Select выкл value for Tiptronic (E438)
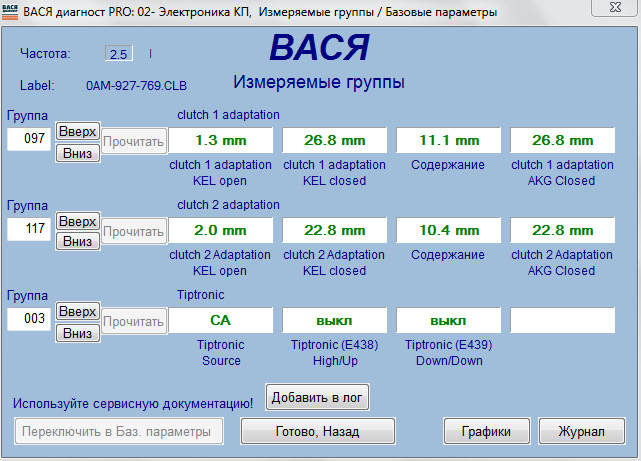Screen dimensions: 641x461 click(x=335, y=320)
